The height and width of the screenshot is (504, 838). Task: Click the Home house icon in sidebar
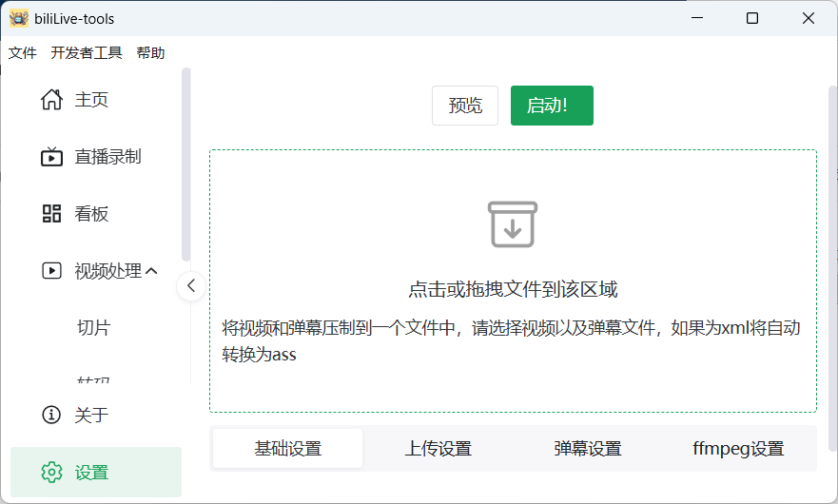[x=51, y=100]
